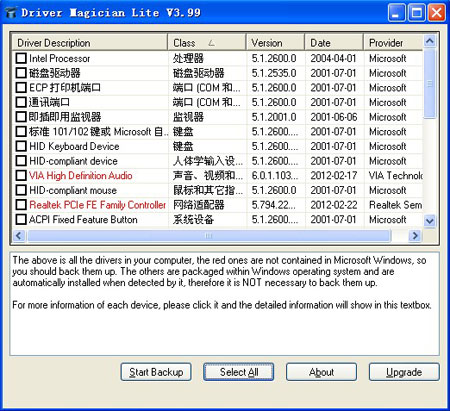Viewport: 450px width, 411px height.
Task: Check the Intel Processor driver checkbox
Action: click(x=21, y=58)
